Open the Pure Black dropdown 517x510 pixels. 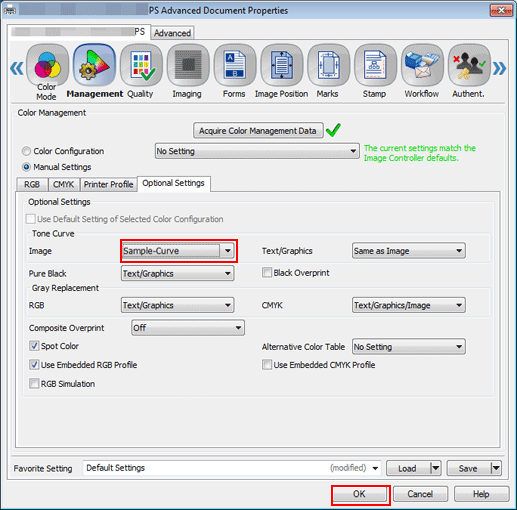[x=178, y=274]
